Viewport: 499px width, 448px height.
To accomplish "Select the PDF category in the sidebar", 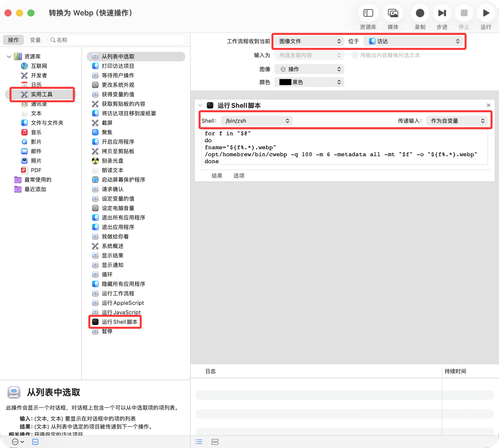I will [36, 170].
